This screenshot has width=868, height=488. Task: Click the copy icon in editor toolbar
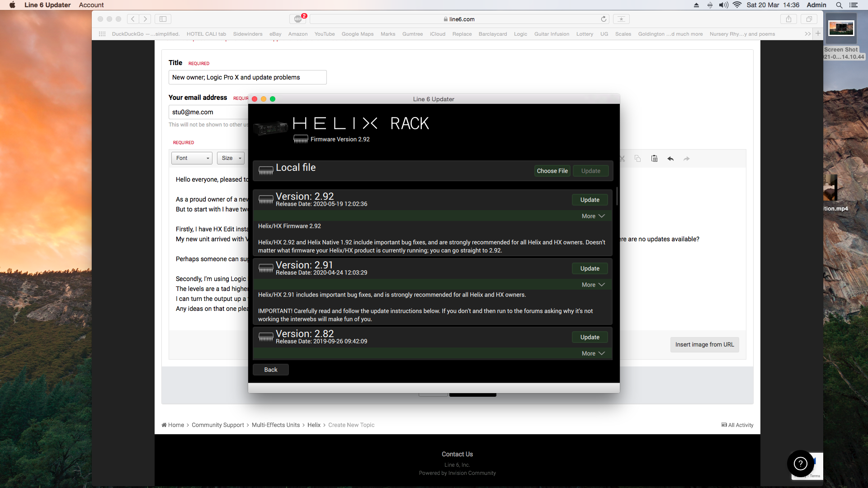click(637, 159)
